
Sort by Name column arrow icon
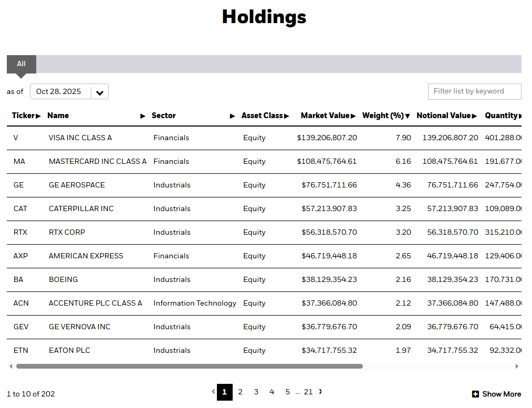[143, 117]
